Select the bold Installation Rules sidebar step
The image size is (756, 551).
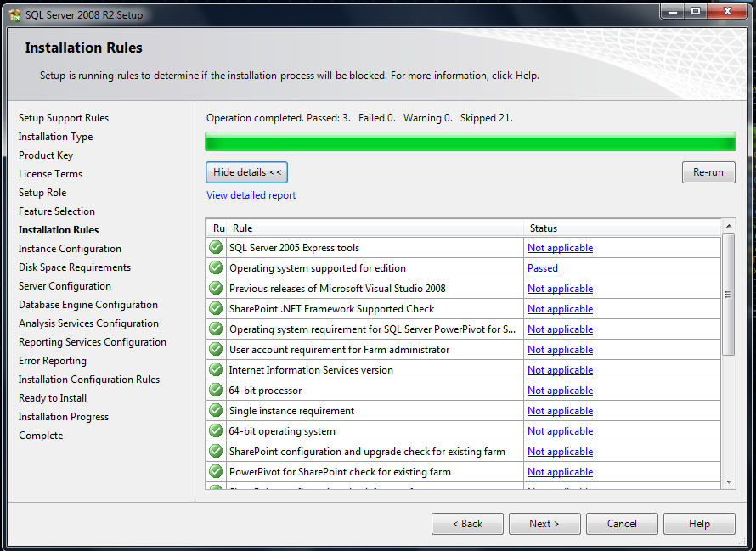pos(59,230)
